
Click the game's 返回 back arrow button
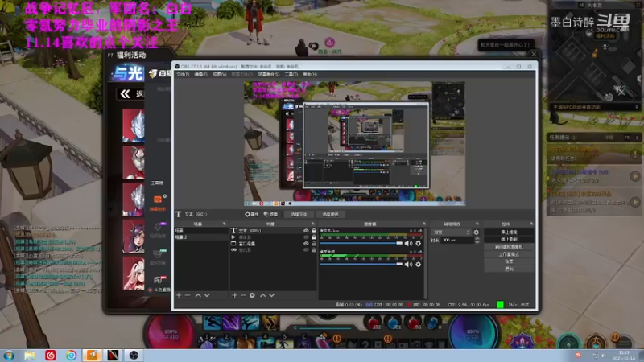pos(130,94)
